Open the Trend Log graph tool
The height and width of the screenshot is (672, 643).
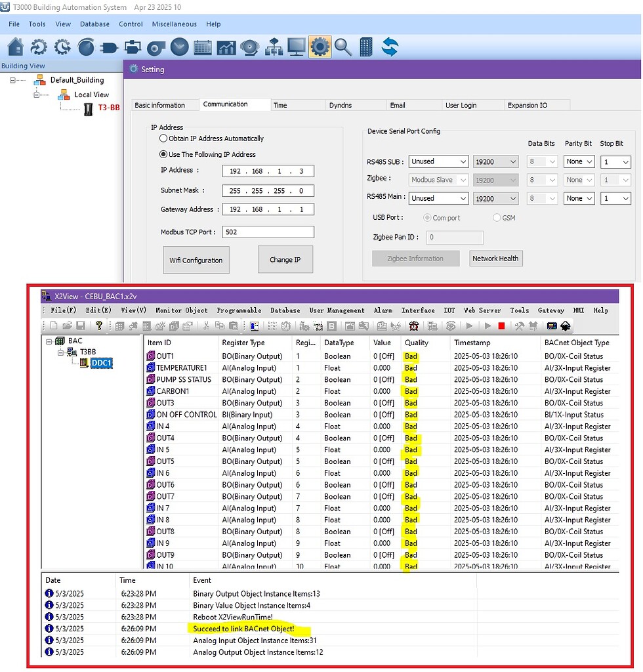(x=226, y=47)
